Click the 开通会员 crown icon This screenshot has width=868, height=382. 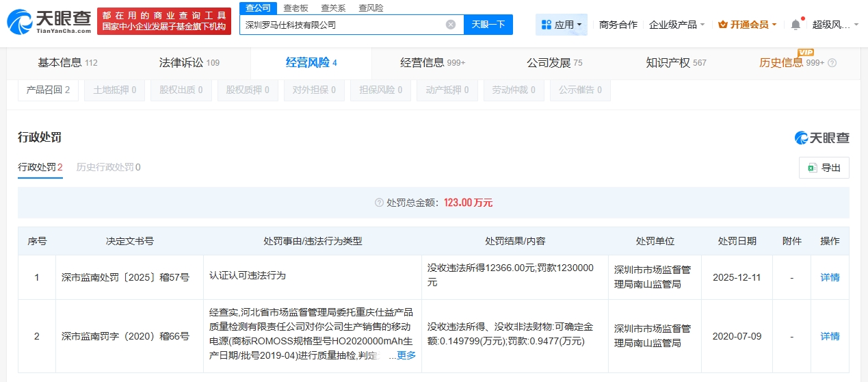tap(723, 25)
